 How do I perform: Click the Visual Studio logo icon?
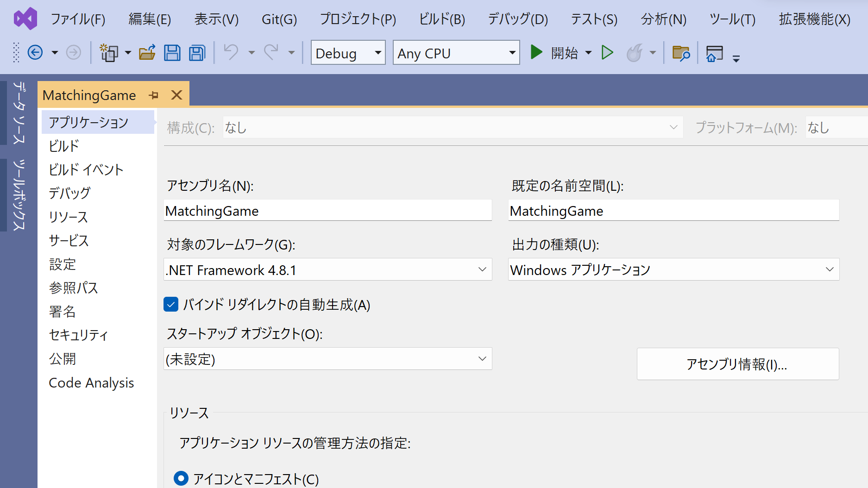point(25,19)
